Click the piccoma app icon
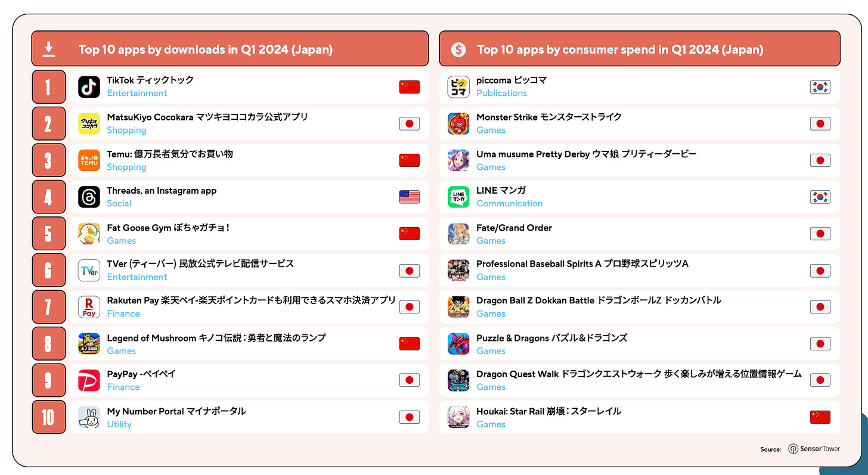 pyautogui.click(x=458, y=87)
